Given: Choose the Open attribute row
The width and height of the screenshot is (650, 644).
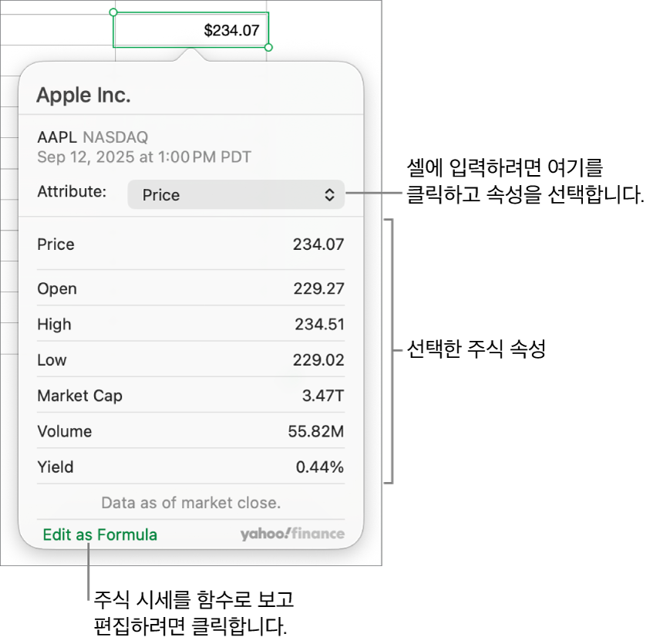Looking at the screenshot, I should coord(190,289).
